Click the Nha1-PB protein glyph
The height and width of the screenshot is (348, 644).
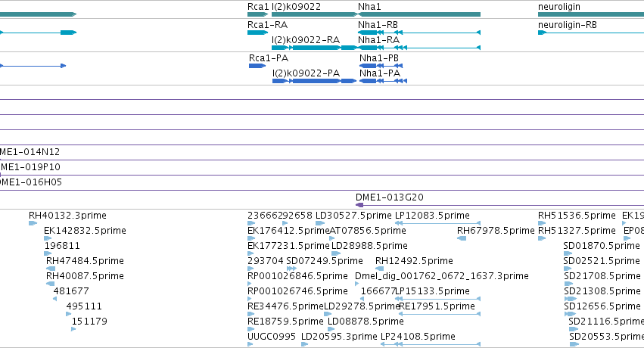[x=381, y=66]
